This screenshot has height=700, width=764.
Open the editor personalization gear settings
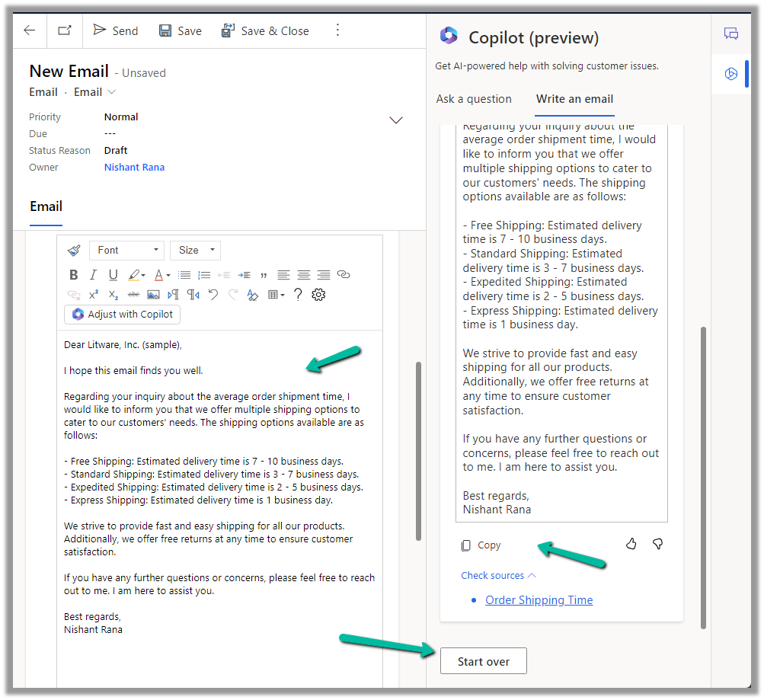(318, 295)
